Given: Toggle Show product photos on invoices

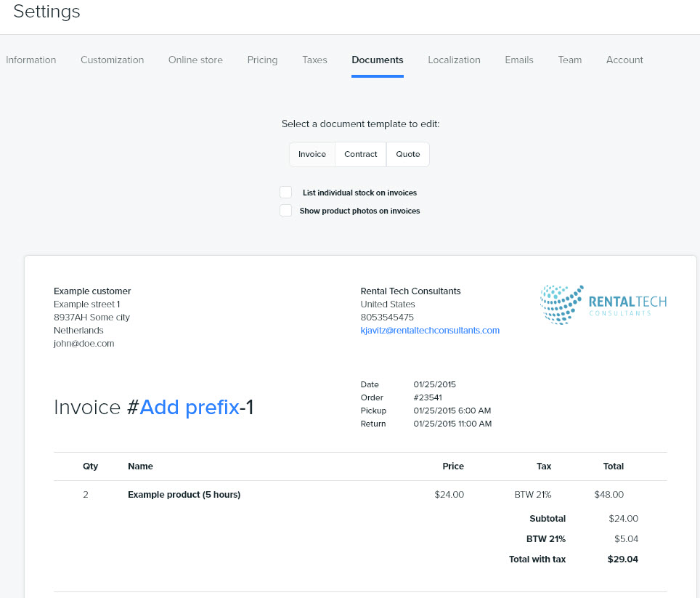Looking at the screenshot, I should (285, 210).
